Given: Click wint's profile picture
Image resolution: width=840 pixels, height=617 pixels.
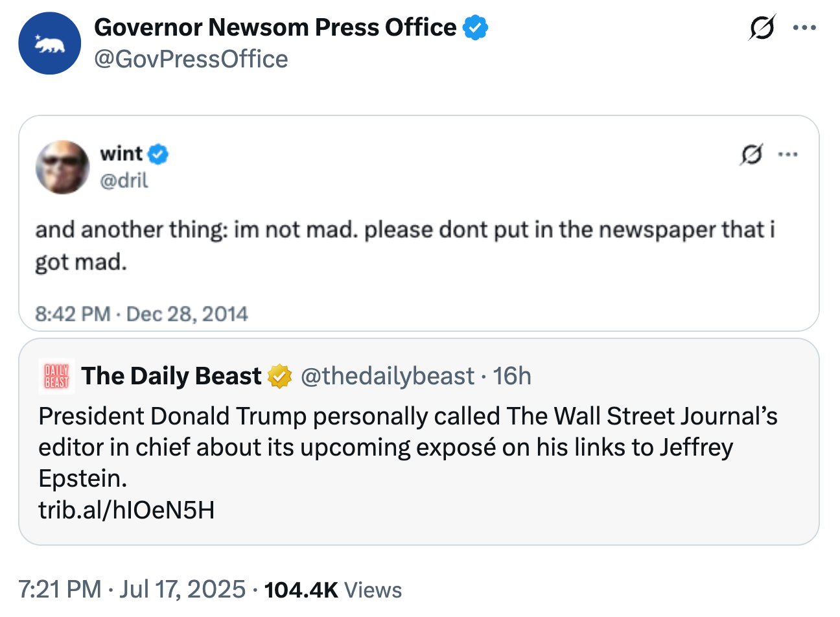Looking at the screenshot, I should pos(62,167).
